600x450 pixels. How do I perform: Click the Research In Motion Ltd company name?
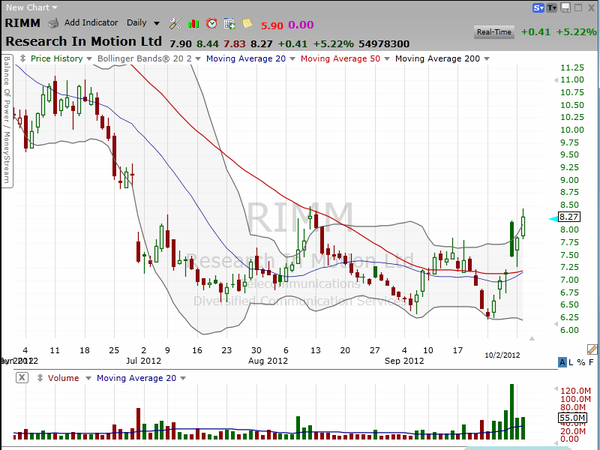(x=84, y=41)
